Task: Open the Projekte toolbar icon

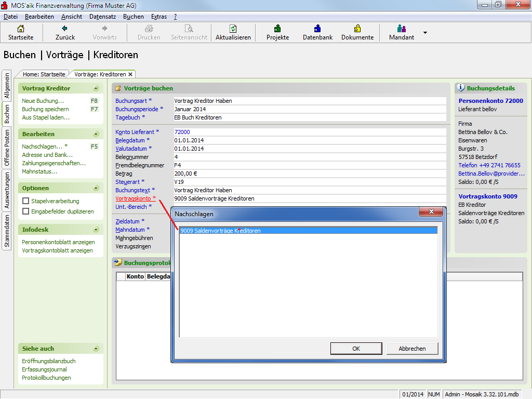Action: tap(277, 29)
